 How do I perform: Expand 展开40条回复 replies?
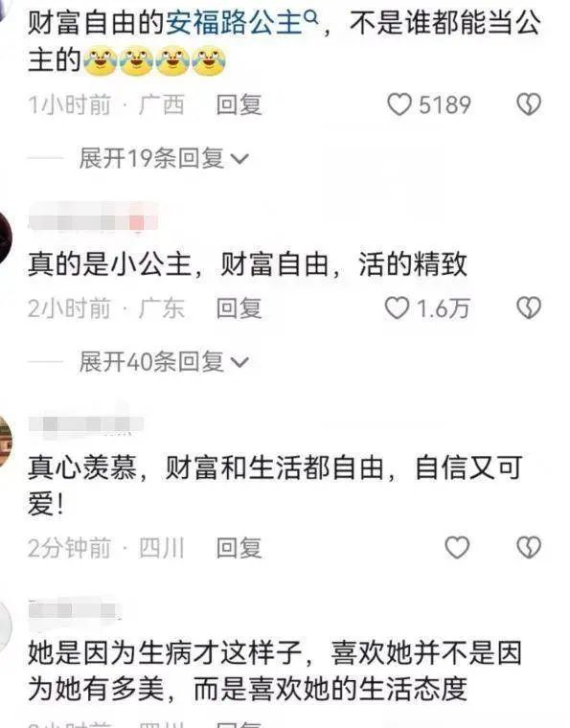[x=164, y=362]
